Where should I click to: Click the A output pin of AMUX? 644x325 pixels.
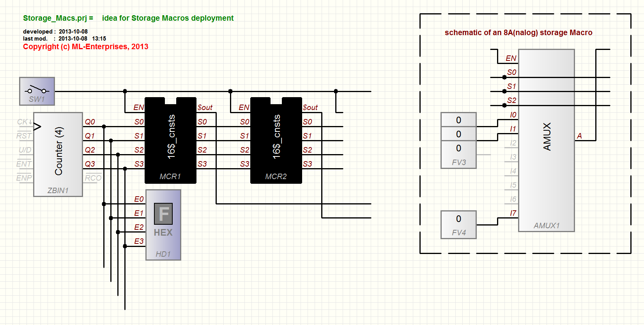click(579, 136)
